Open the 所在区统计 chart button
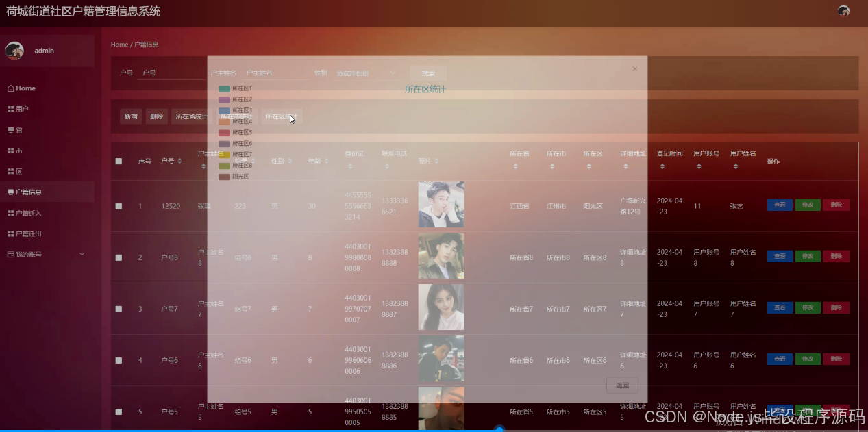 pos(282,116)
